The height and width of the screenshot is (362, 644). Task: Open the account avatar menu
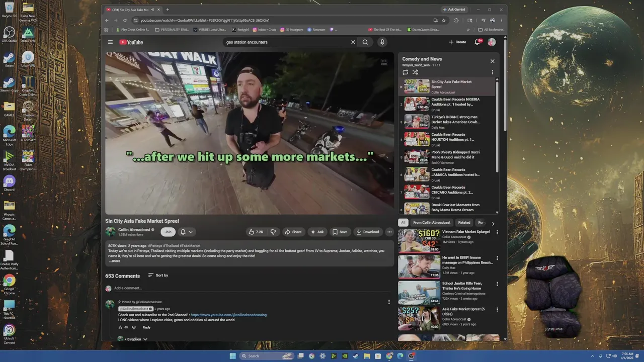pos(492,42)
